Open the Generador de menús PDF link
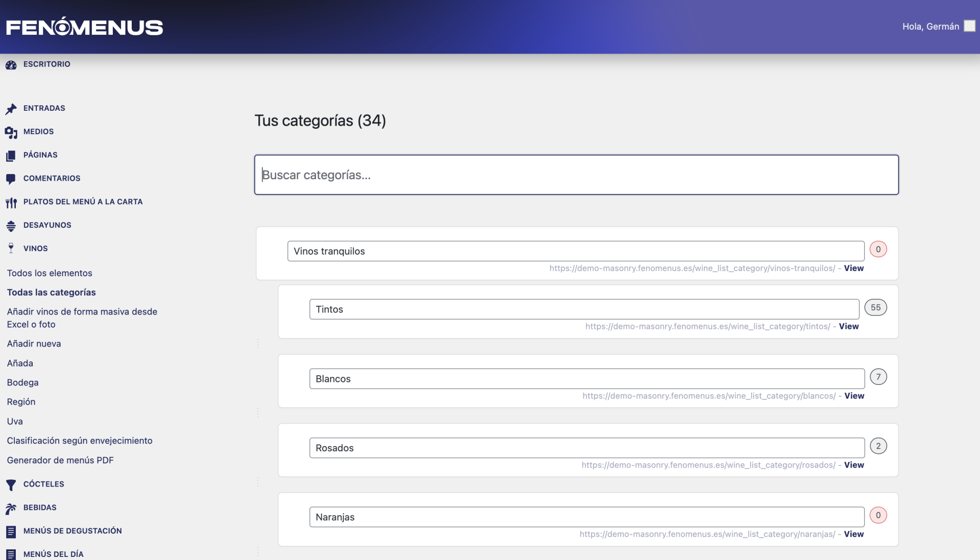Image resolution: width=980 pixels, height=560 pixels. pos(60,460)
